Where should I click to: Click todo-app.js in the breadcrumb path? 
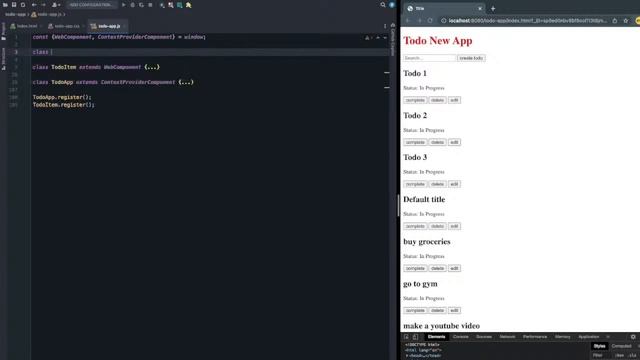point(49,14)
